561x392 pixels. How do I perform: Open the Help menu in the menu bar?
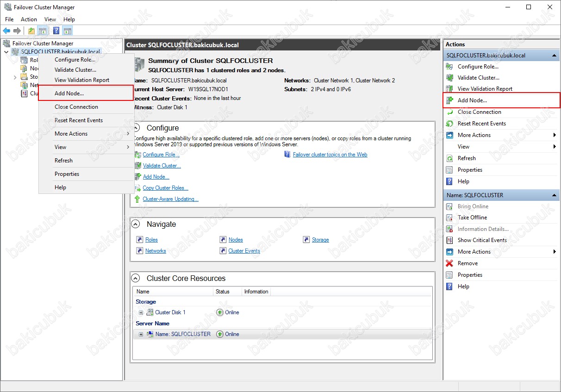(69, 19)
